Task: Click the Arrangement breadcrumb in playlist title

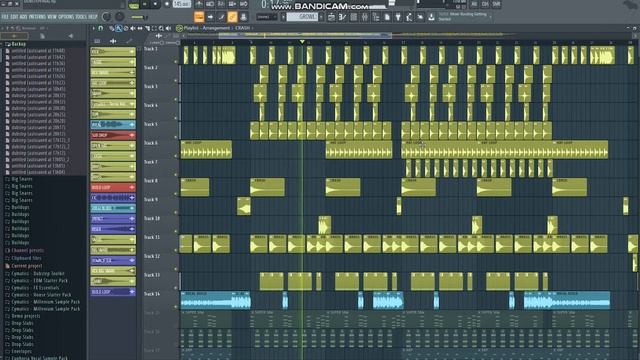Action: (x=217, y=28)
